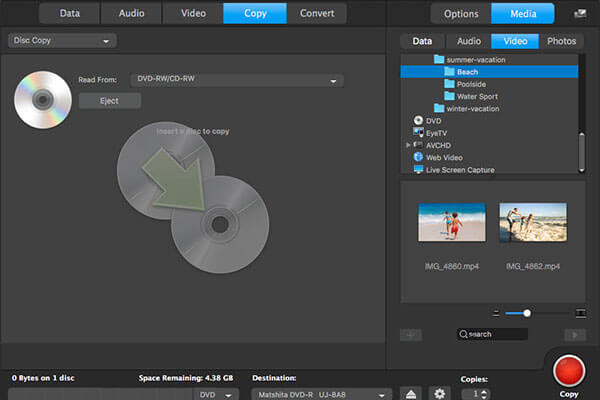Open recorder settings gear icon
600x400 pixels.
click(437, 394)
